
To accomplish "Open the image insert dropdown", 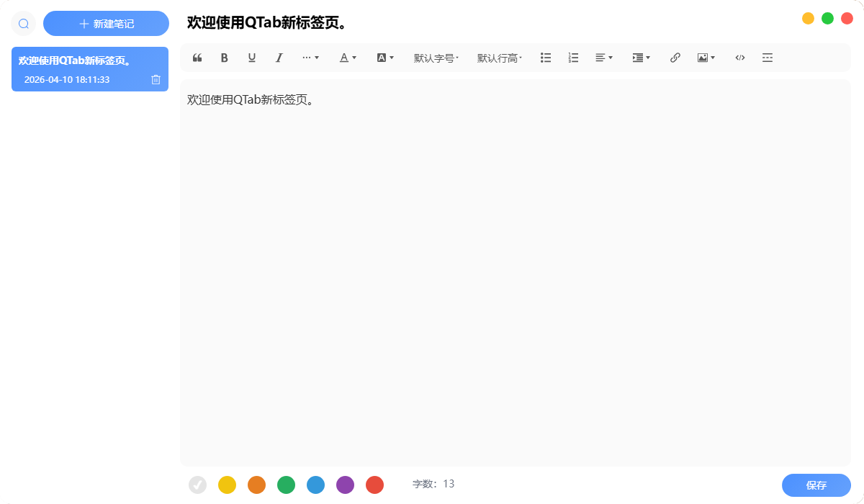I will [706, 58].
